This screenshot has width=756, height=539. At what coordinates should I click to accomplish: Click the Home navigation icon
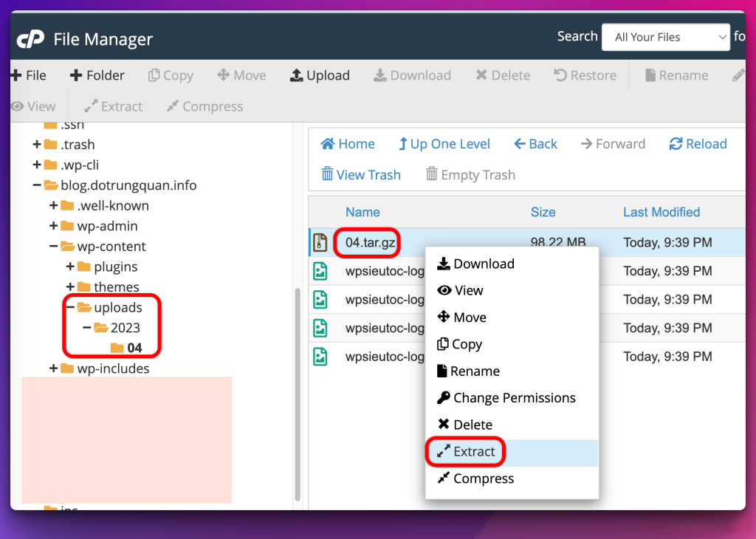click(347, 143)
